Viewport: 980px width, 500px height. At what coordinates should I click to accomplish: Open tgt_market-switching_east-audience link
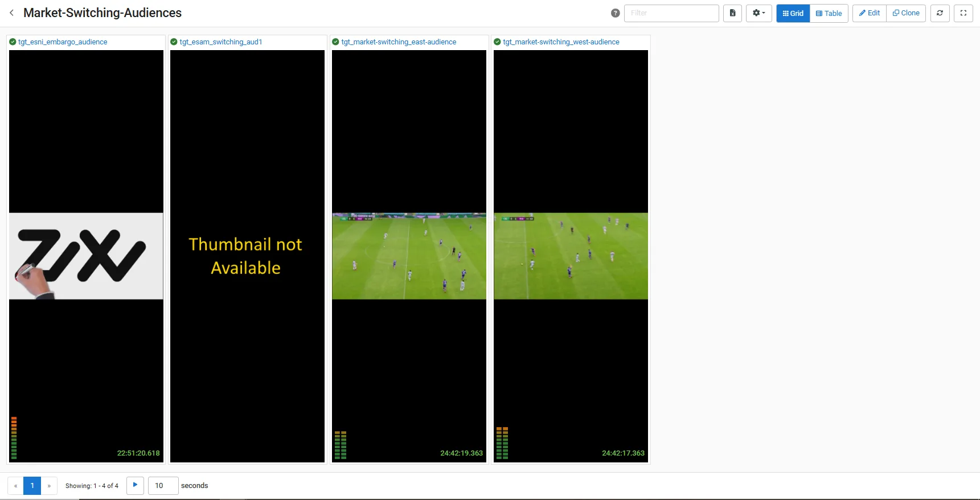pos(399,42)
